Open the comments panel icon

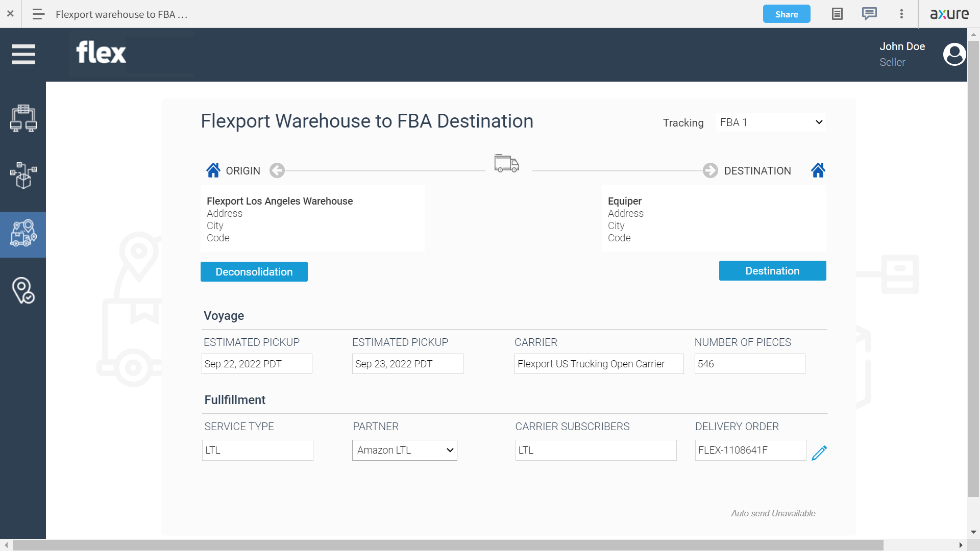tap(869, 14)
